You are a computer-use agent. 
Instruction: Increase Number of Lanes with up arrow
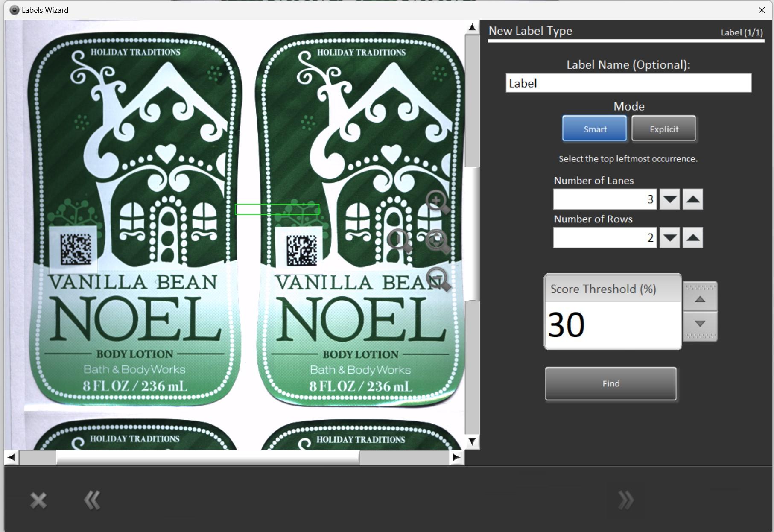[x=692, y=199]
